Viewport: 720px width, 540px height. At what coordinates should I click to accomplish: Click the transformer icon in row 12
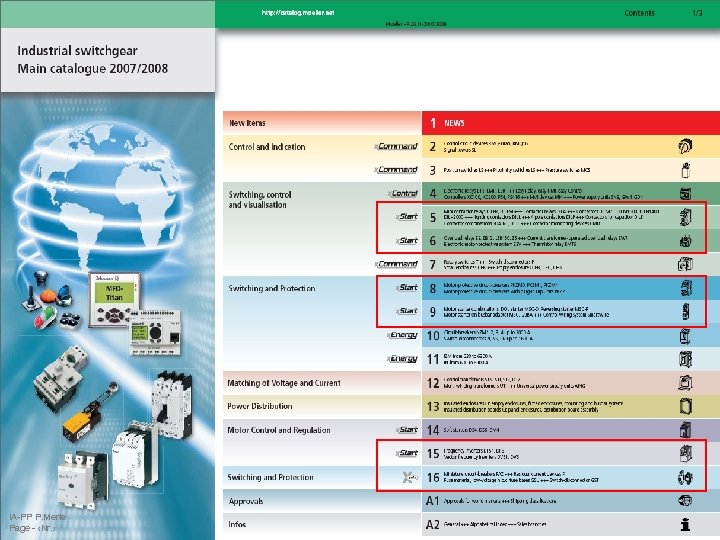point(685,382)
